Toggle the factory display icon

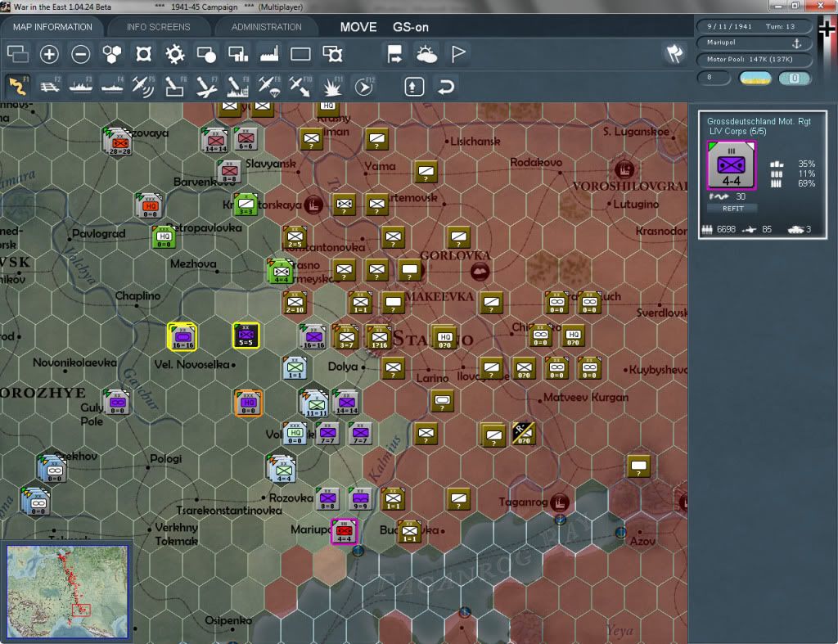pyautogui.click(x=269, y=54)
